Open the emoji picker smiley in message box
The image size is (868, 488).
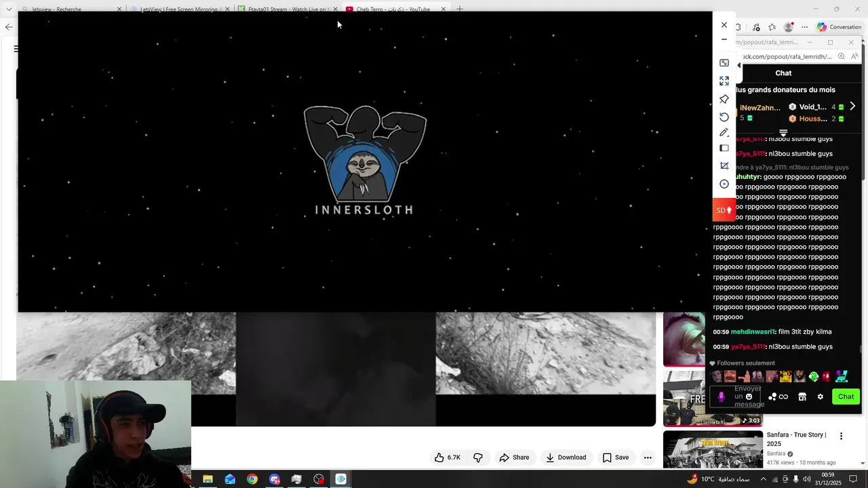[749, 396]
